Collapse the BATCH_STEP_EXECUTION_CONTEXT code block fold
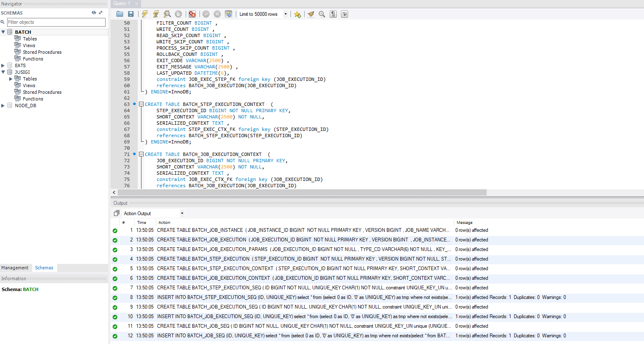644x344 pixels. point(141,104)
